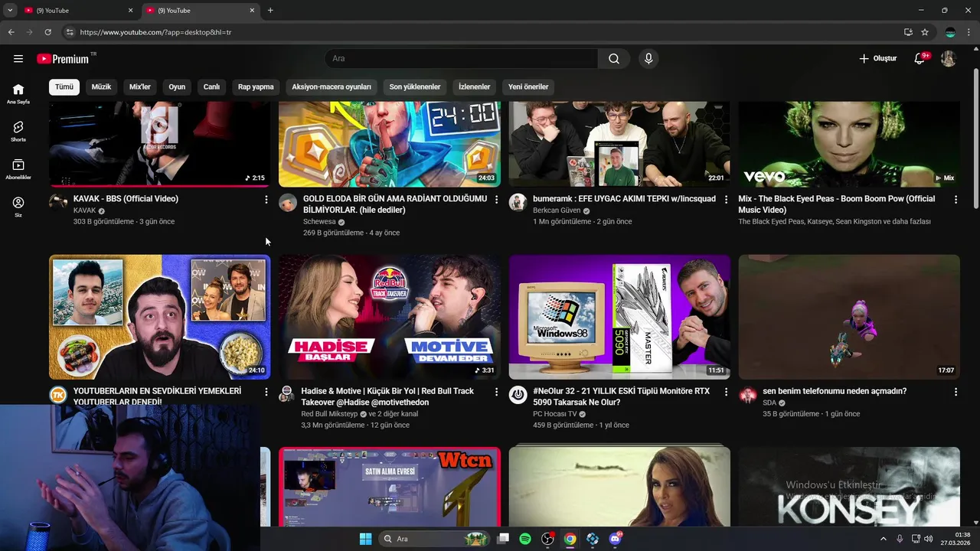Open Chrome icon in the taskbar

[x=570, y=539]
